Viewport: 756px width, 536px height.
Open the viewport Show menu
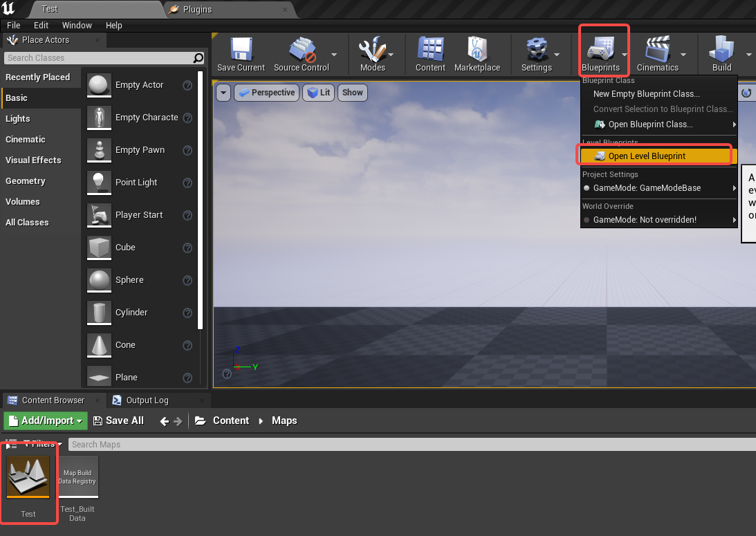click(x=353, y=93)
